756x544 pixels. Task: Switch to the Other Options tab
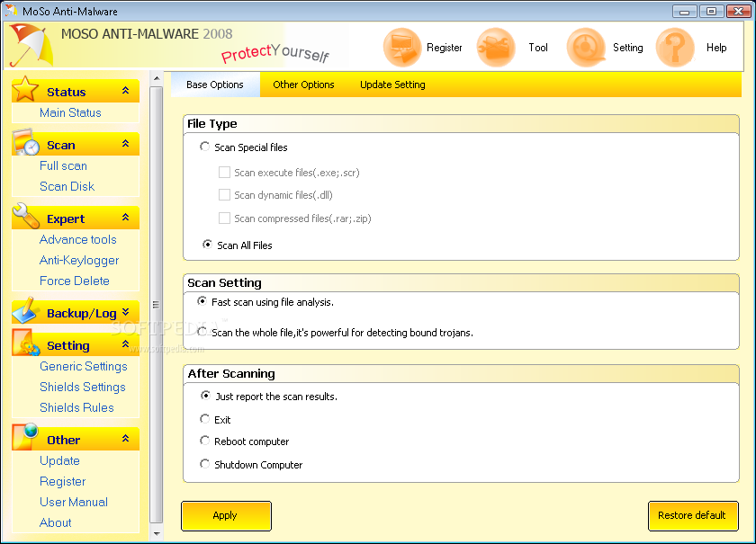(x=303, y=85)
